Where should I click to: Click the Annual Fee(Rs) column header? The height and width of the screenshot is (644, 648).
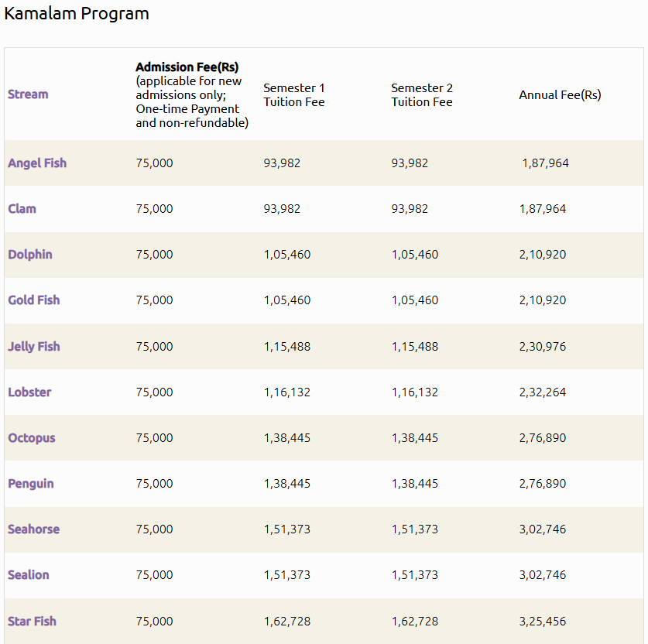(x=560, y=95)
